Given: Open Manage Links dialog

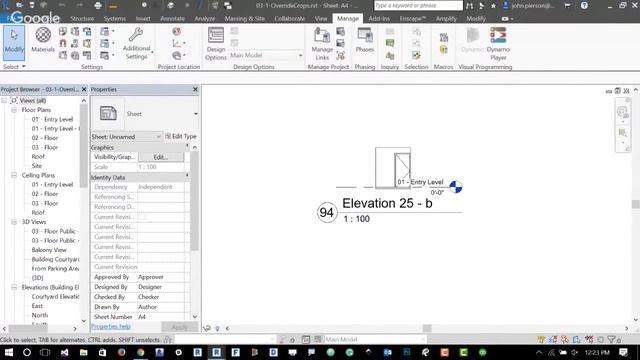Looking at the screenshot, I should click(x=322, y=44).
